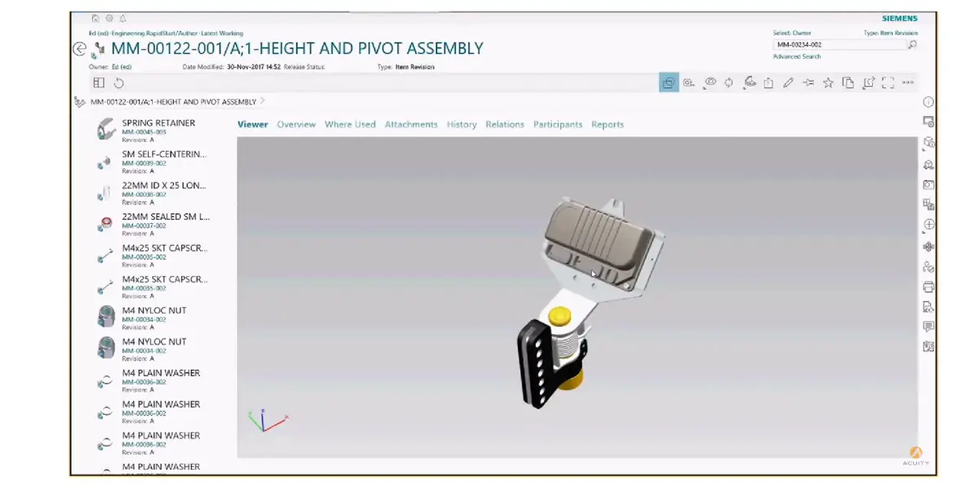Click the export arrow icon
The height and width of the screenshot is (490, 980).
[868, 82]
